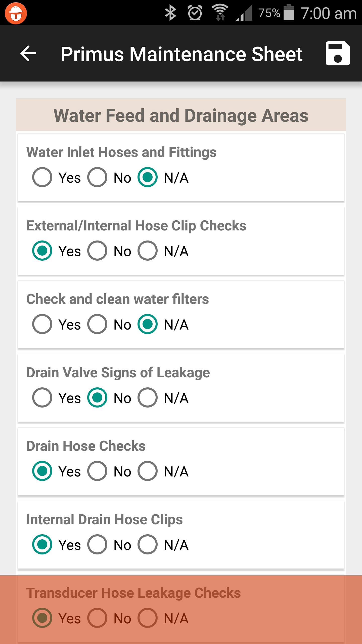The image size is (362, 644).
Task: Tap the alarm clock status icon
Action: point(195,13)
